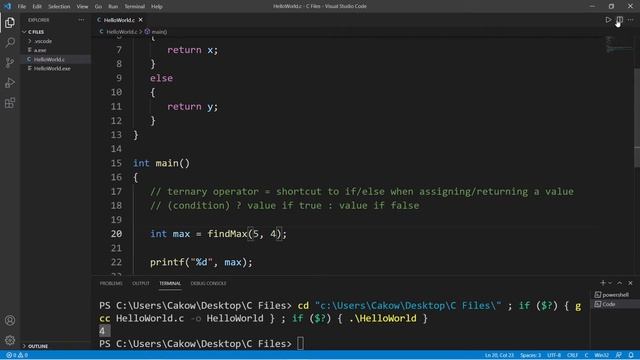The height and width of the screenshot is (360, 640).
Task: Click the line and column indicator
Action: tap(499, 355)
